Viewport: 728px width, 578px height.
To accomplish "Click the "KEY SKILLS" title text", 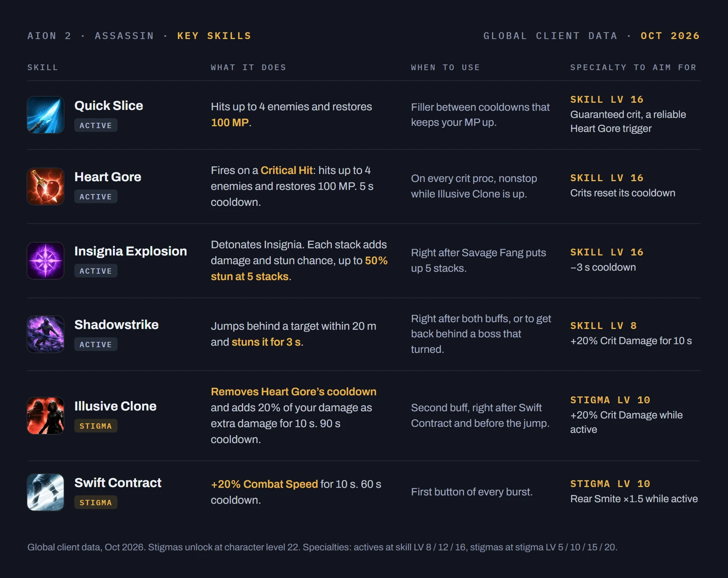I will pos(214,36).
